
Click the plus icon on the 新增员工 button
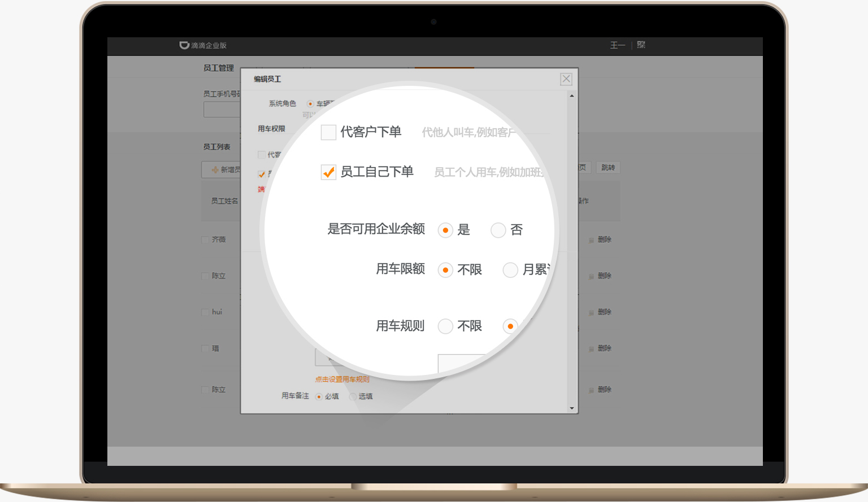pos(215,170)
